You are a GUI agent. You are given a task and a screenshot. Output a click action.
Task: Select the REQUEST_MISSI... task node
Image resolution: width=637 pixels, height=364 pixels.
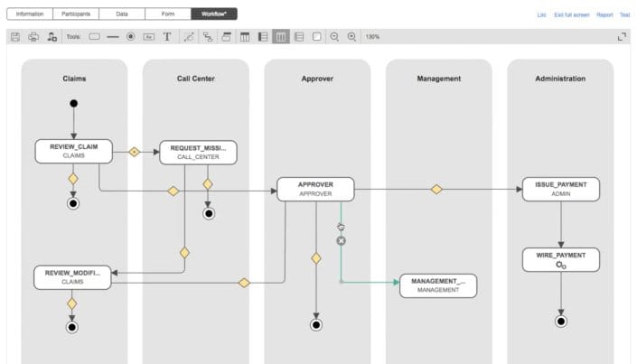click(198, 153)
